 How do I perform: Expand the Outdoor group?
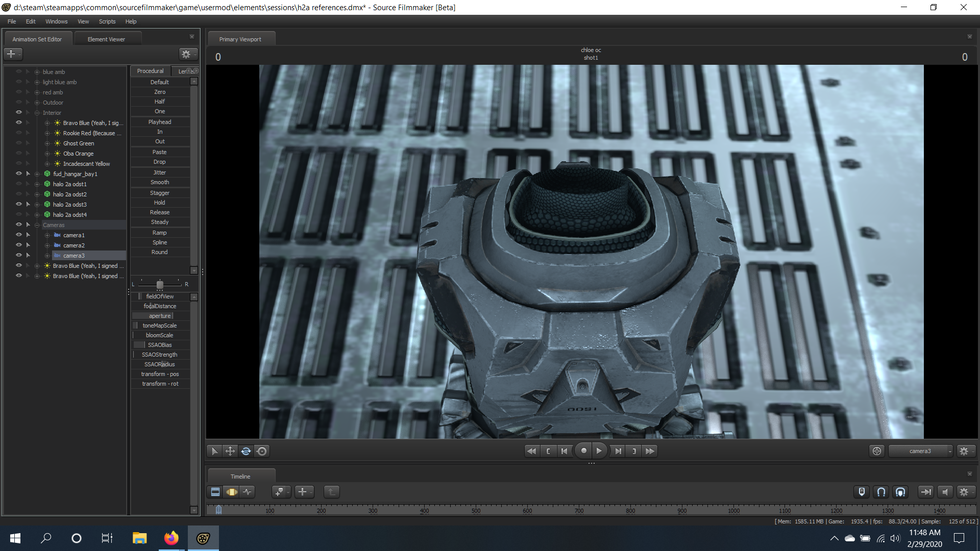coord(37,103)
